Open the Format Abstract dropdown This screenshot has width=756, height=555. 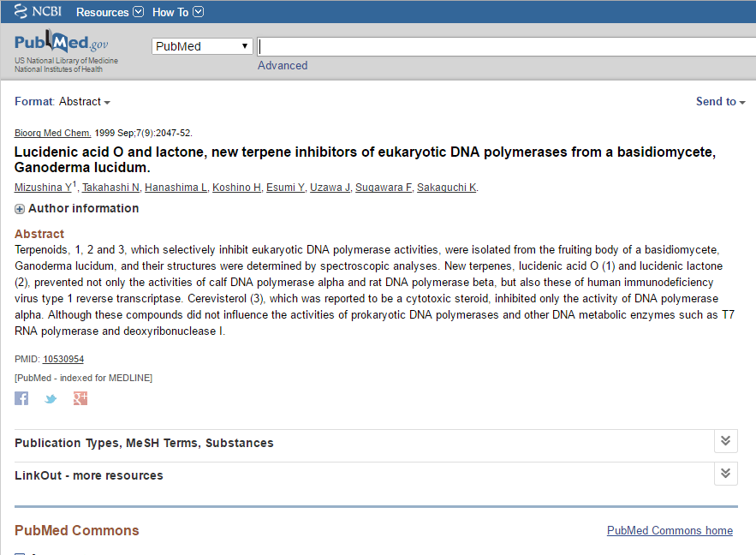click(x=84, y=102)
